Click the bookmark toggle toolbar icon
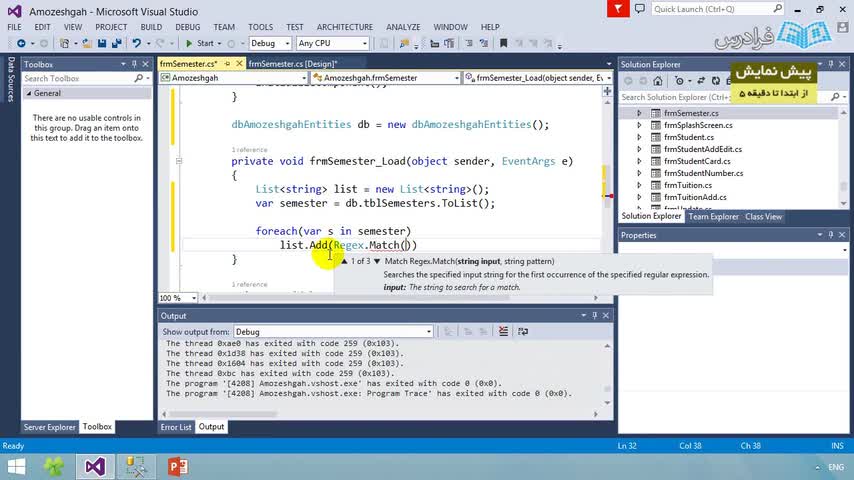 [x=503, y=43]
